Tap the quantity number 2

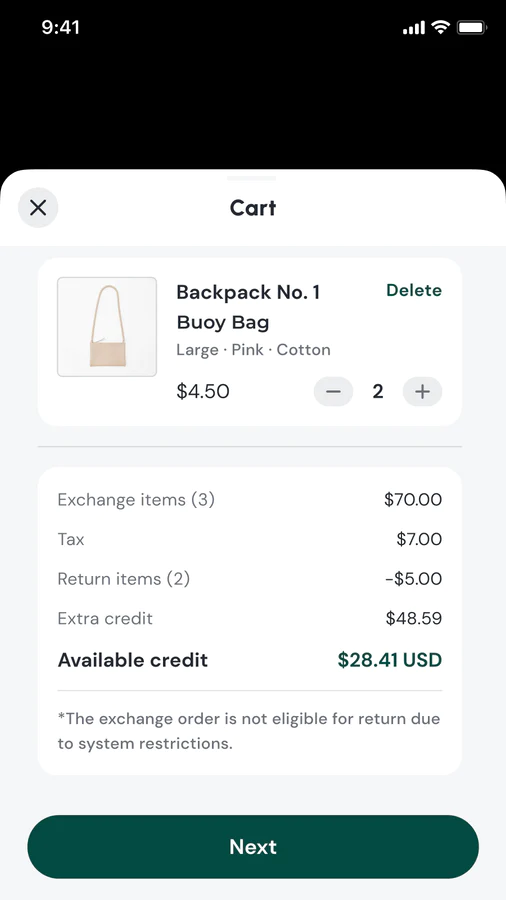377,391
